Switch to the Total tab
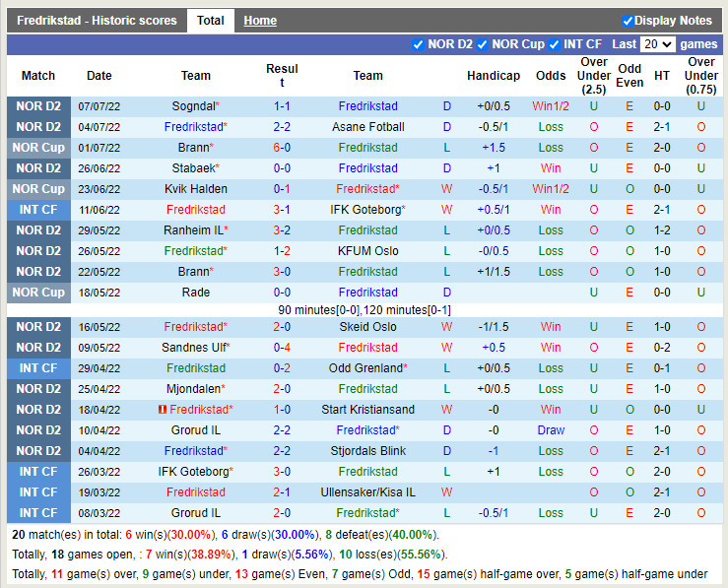The image size is (728, 588). (210, 21)
